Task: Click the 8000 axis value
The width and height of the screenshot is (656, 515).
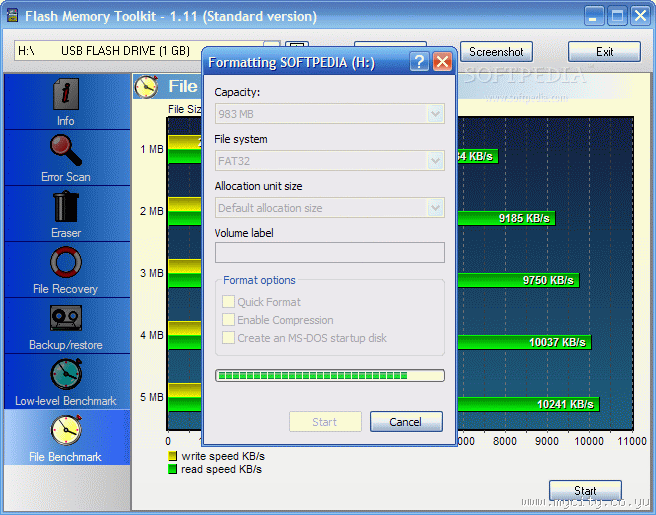Action: (505, 441)
